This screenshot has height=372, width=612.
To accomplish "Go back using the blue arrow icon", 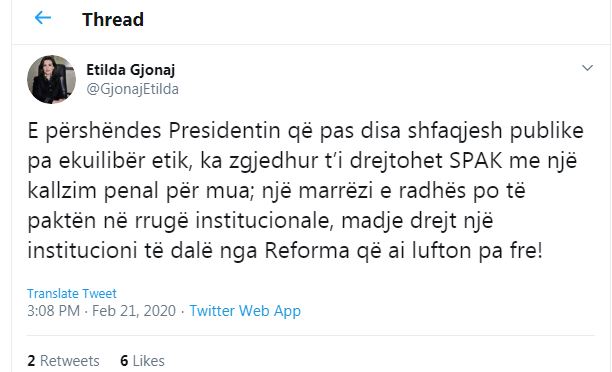I will pos(43,18).
